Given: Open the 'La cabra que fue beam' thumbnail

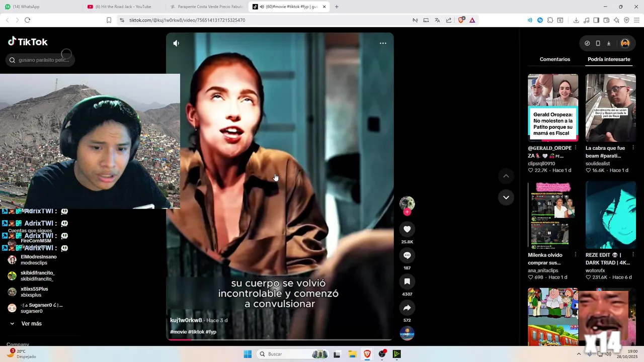Looking at the screenshot, I should click(611, 108).
